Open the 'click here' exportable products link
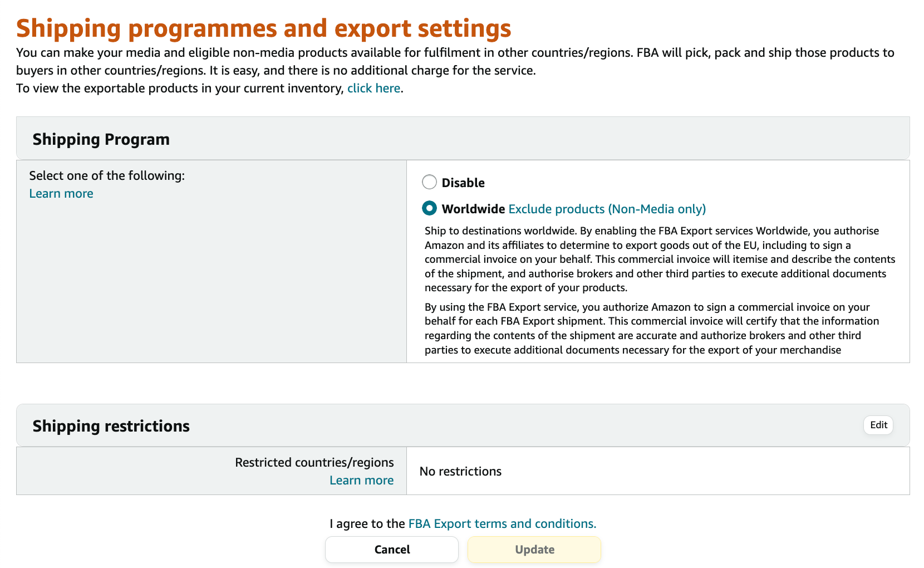Screen dimensions: 924x568 pos(373,88)
